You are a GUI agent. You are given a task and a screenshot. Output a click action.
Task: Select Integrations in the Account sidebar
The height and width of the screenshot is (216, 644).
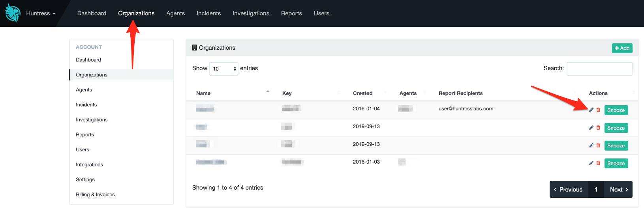point(89,165)
